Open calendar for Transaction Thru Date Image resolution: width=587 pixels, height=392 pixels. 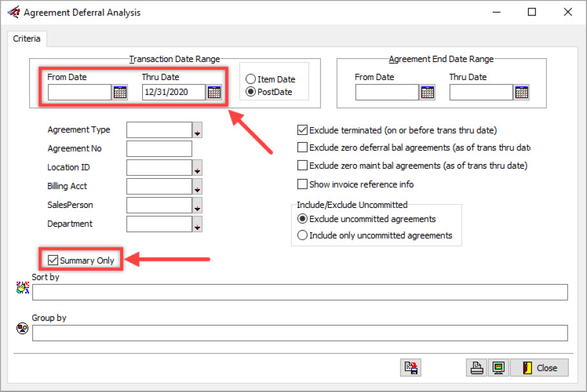click(x=214, y=92)
